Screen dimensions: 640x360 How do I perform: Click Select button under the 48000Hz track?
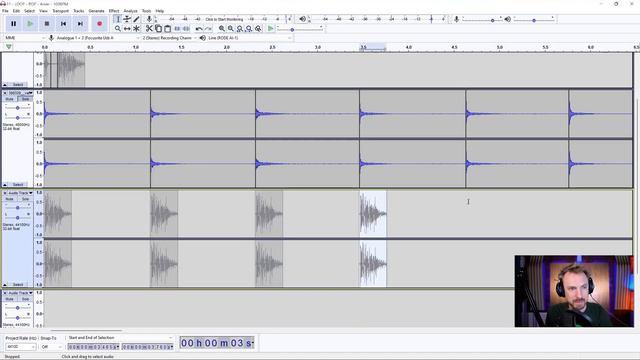(x=18, y=184)
